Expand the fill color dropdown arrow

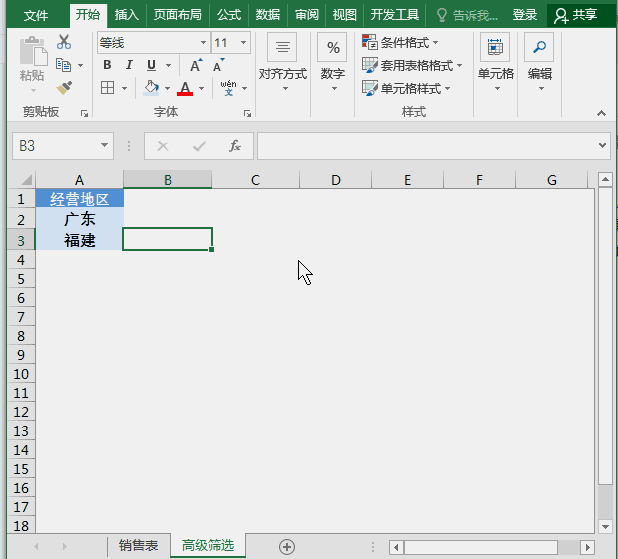click(x=168, y=88)
